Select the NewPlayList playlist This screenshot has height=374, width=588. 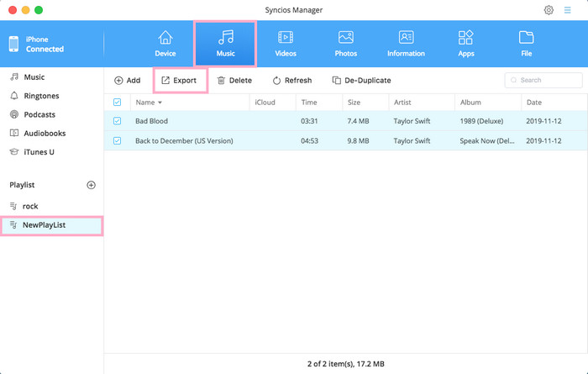coord(51,225)
